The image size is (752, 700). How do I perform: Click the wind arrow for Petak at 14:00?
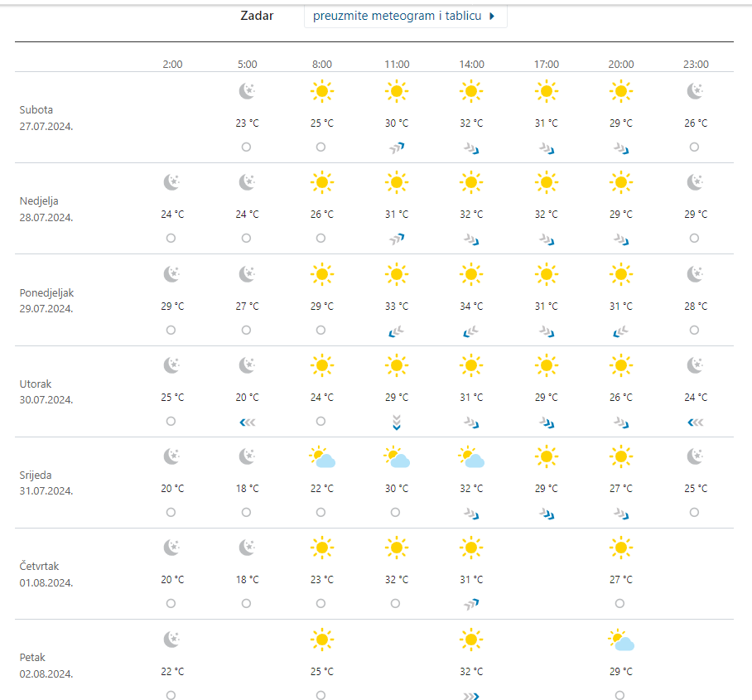pos(471,696)
